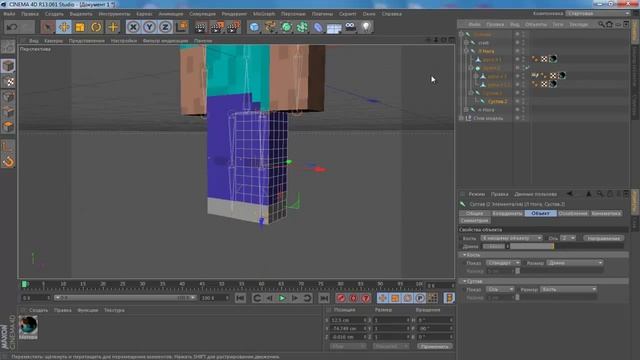The height and width of the screenshot is (360, 640).
Task: Open the viewport Камеры menu
Action: (53, 41)
